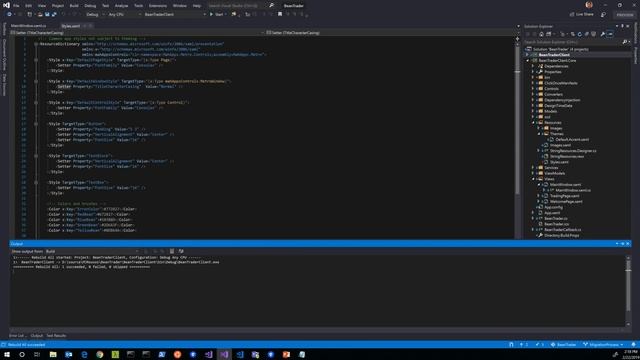This screenshot has height=360, width=640.
Task: Click the Show All Files icon in Solution Explorer
Action: coord(593,34)
